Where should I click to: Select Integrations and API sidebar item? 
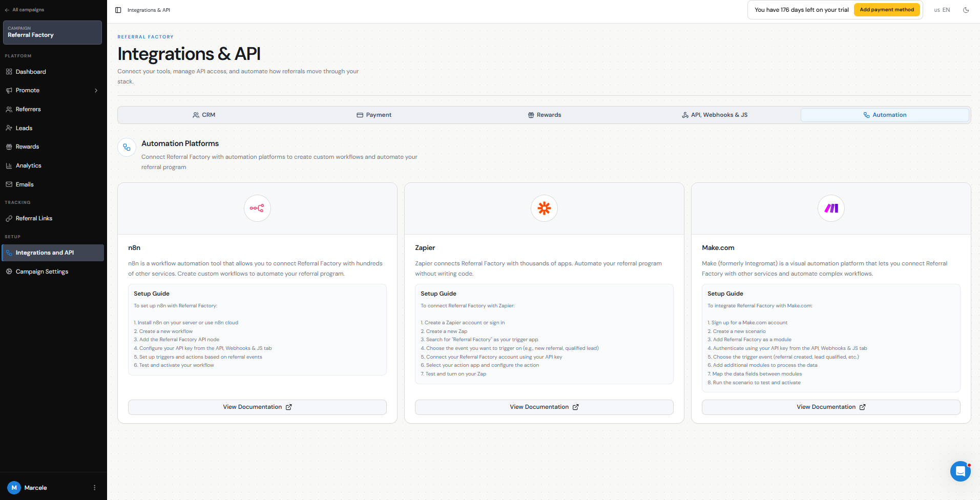[52, 253]
